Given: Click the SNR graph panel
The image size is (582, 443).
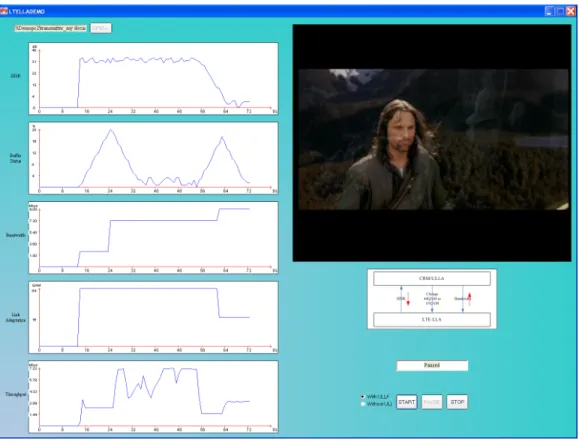Looking at the screenshot, I should [x=153, y=79].
